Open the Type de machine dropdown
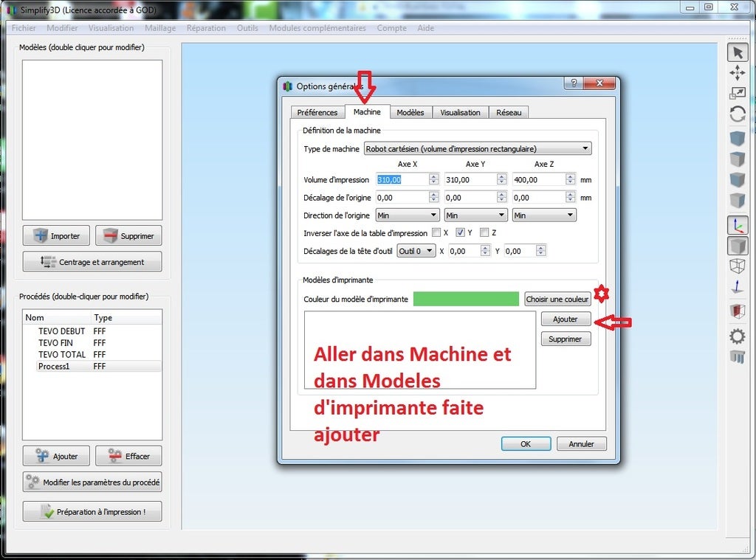The width and height of the screenshot is (756, 560). click(478, 148)
